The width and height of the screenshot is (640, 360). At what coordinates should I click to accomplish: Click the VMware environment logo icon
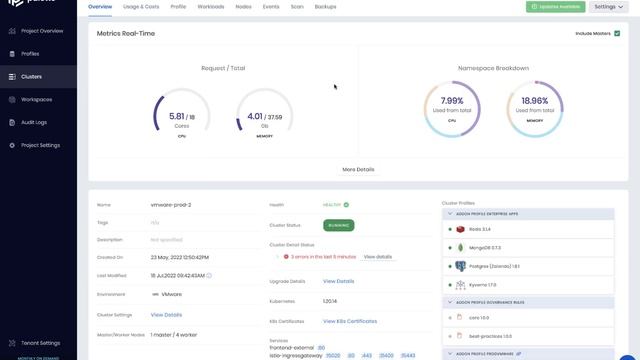155,294
